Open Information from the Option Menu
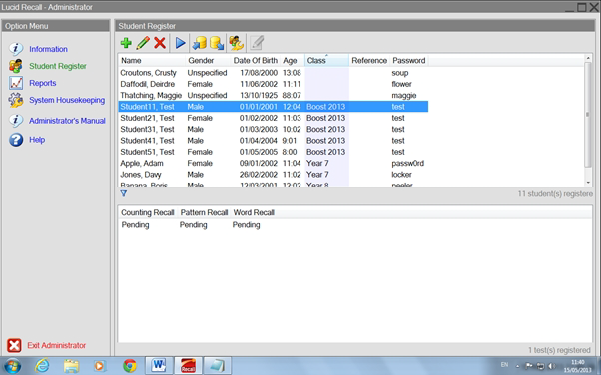601x375 pixels. coord(48,49)
